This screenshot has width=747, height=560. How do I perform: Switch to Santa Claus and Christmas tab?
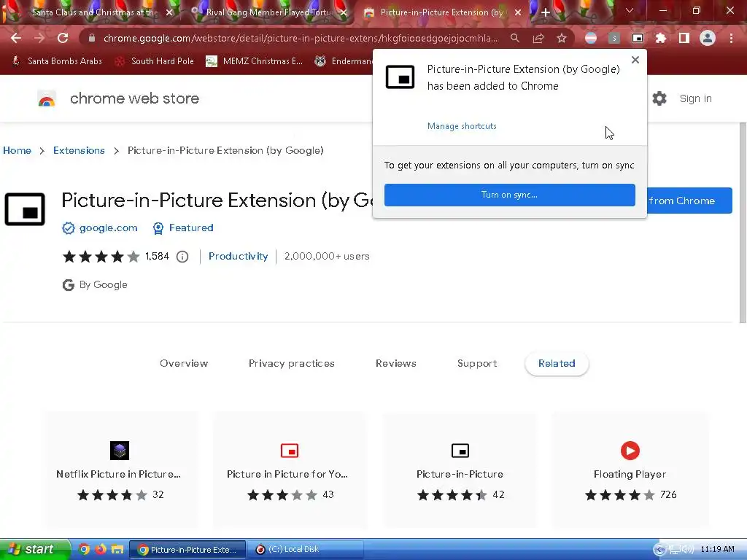pyautogui.click(x=94, y=12)
